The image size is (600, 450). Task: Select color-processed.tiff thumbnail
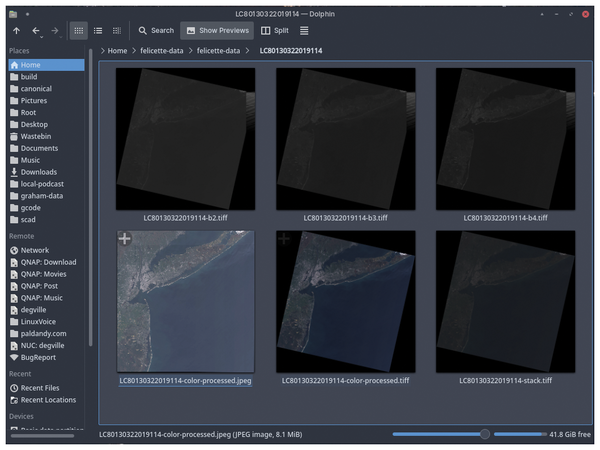(346, 302)
